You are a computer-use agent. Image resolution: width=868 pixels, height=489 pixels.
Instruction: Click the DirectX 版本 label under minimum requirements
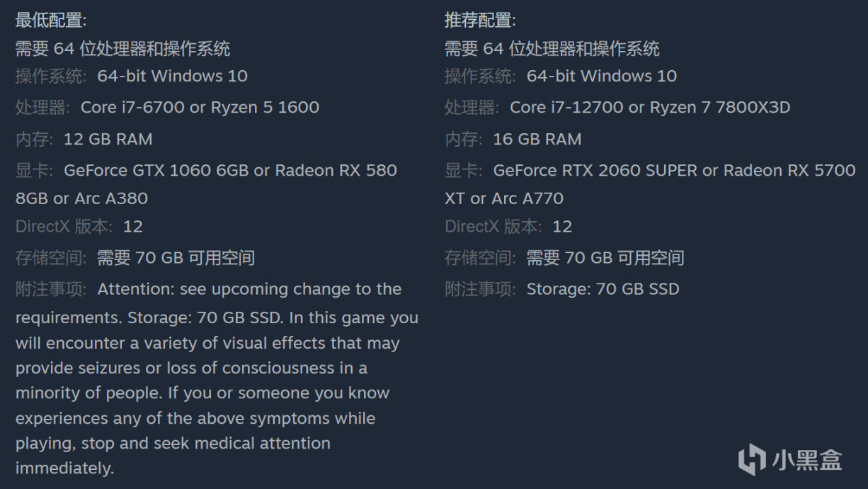click(63, 227)
